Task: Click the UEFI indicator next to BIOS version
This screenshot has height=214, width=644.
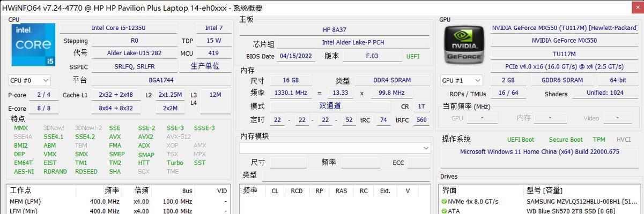Action: tap(413, 56)
